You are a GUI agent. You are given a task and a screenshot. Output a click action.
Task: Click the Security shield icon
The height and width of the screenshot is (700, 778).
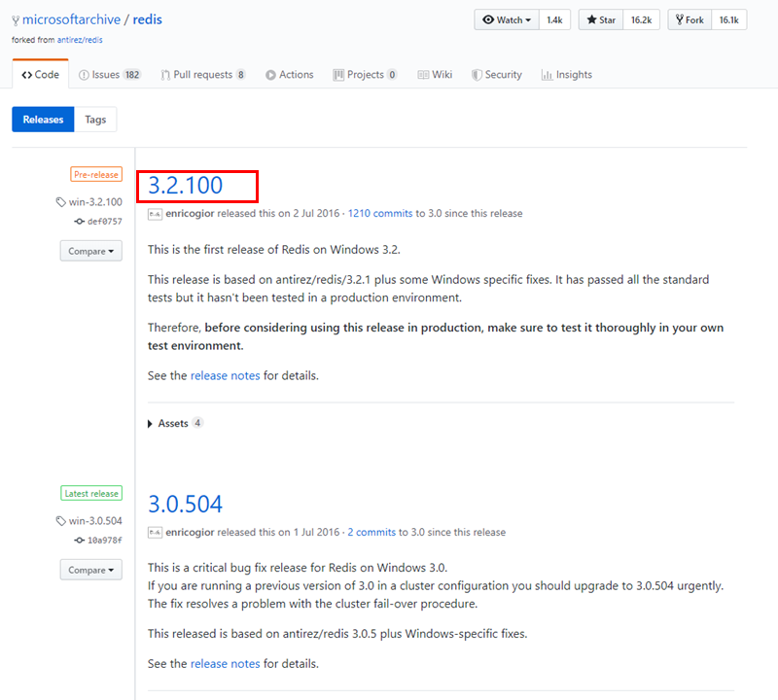coord(477,75)
